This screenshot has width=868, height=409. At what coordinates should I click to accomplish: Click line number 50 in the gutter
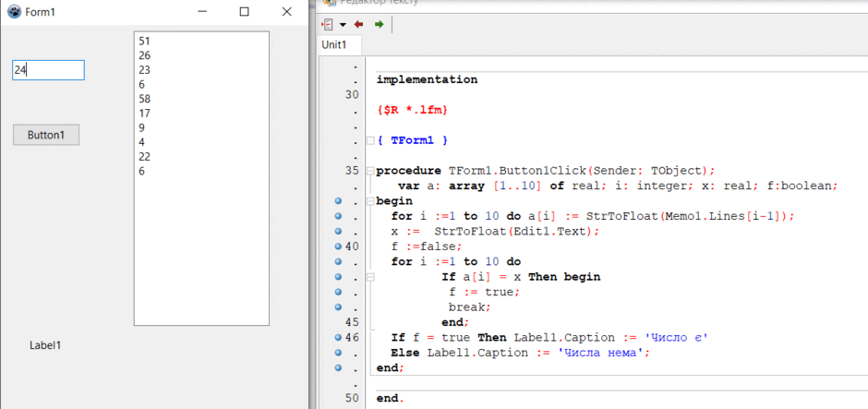tap(352, 398)
